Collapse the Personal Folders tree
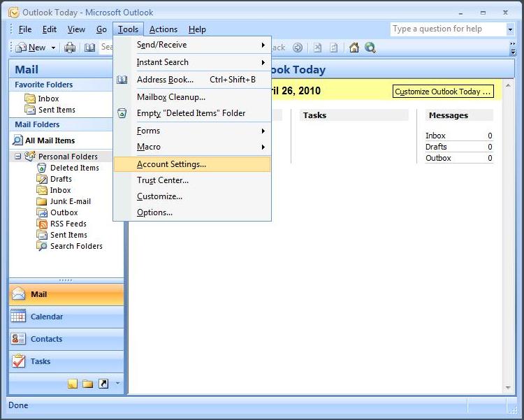The image size is (524, 420). [17, 156]
